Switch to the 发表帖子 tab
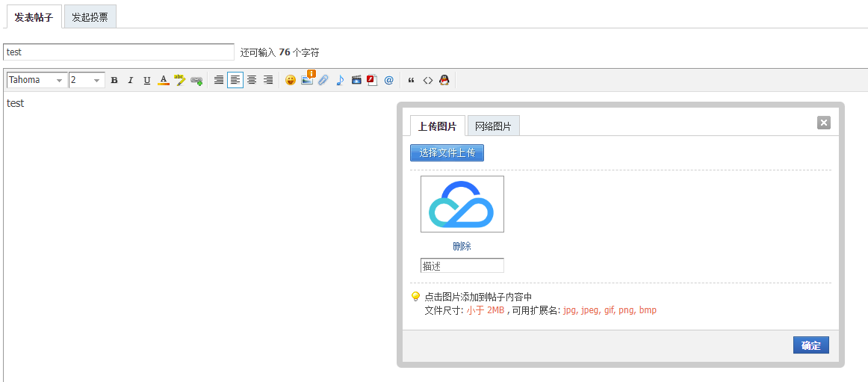This screenshot has width=868, height=382. pos(34,17)
